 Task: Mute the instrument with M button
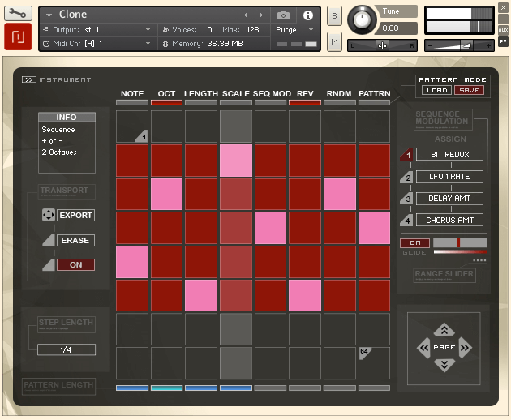[334, 41]
